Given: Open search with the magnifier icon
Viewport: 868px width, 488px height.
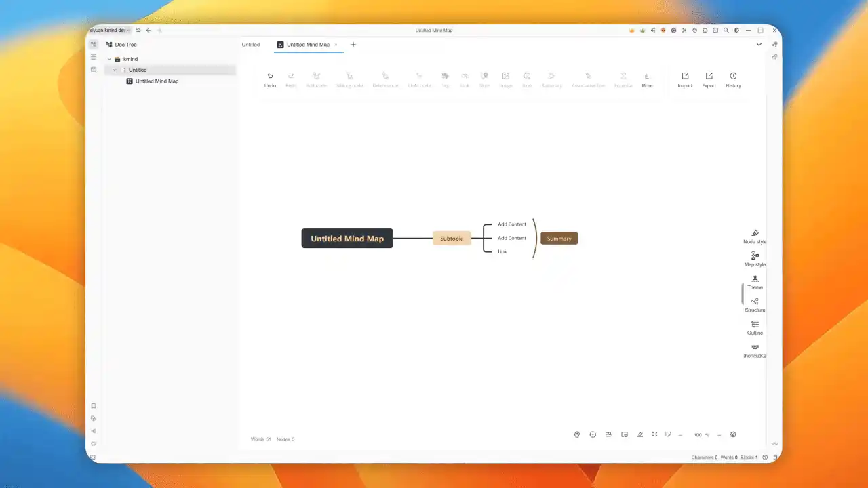Looking at the screenshot, I should click(726, 30).
